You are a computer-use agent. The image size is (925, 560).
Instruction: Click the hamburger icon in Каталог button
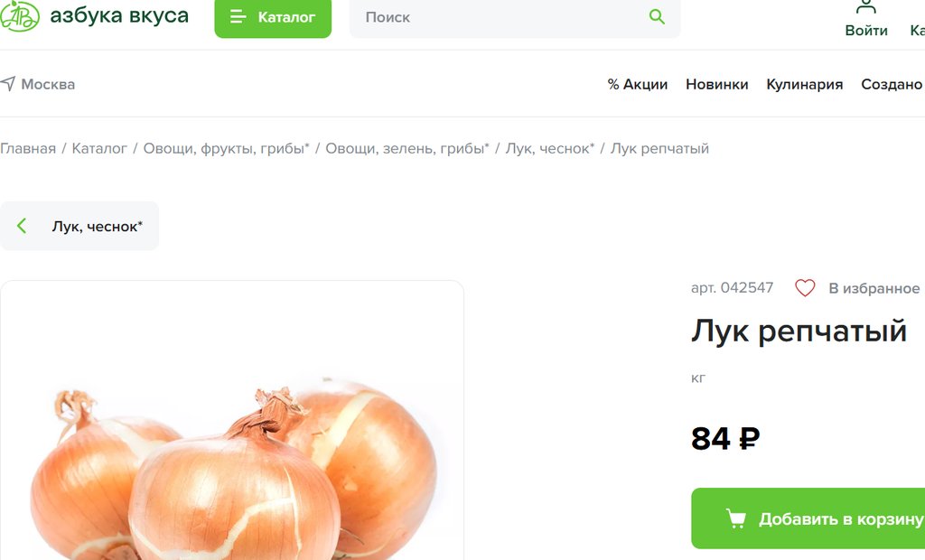click(238, 16)
